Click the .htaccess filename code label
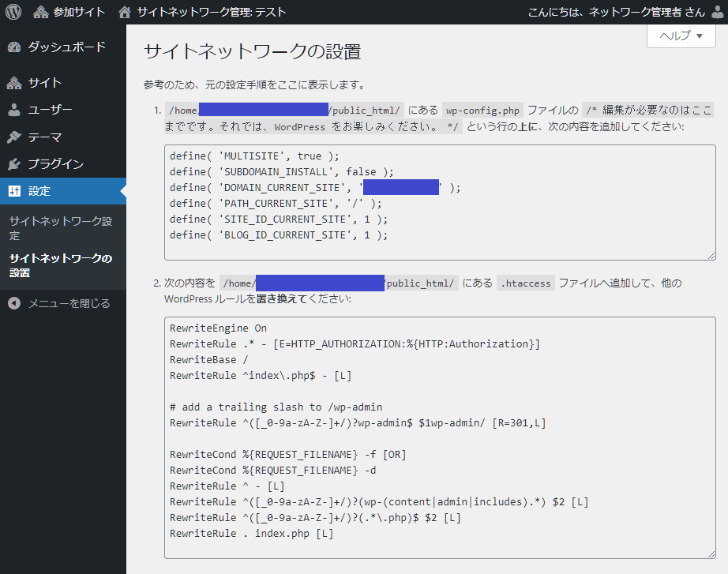The height and width of the screenshot is (574, 728). click(526, 283)
